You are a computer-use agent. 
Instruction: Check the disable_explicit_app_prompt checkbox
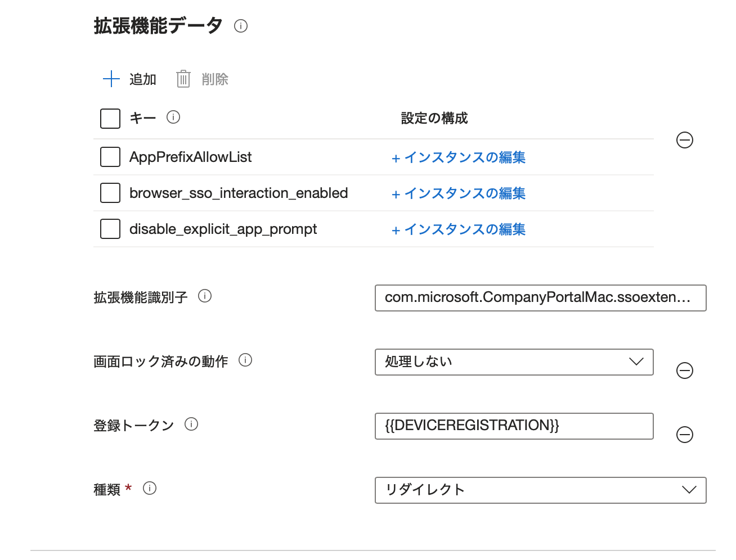coord(110,229)
